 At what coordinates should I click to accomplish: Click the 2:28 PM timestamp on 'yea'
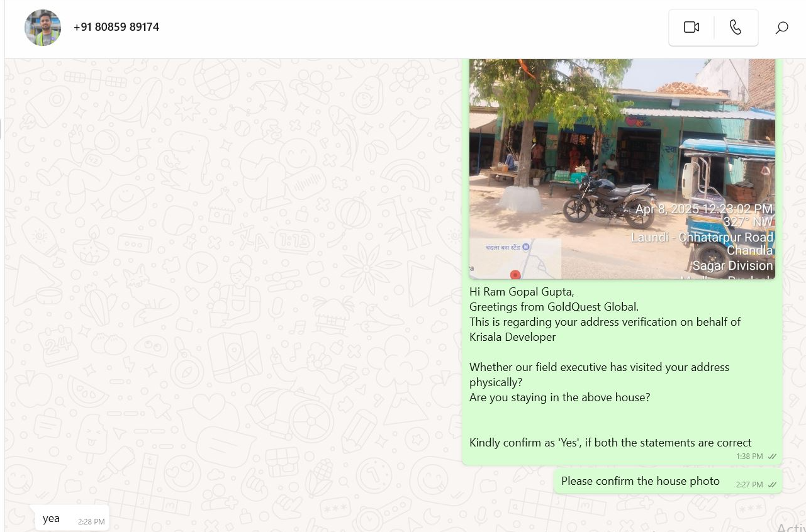pos(91,522)
